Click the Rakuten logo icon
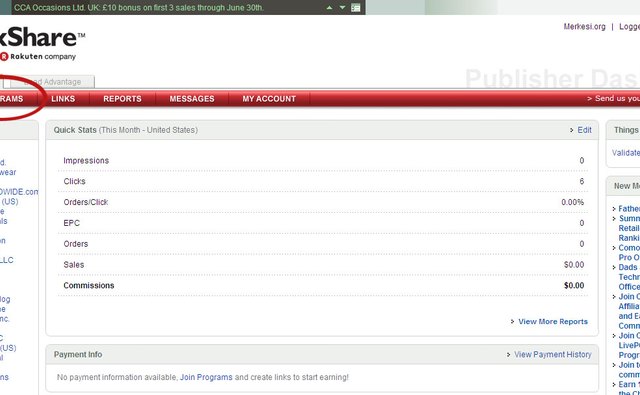This screenshot has width=640, height=395. click(4, 57)
